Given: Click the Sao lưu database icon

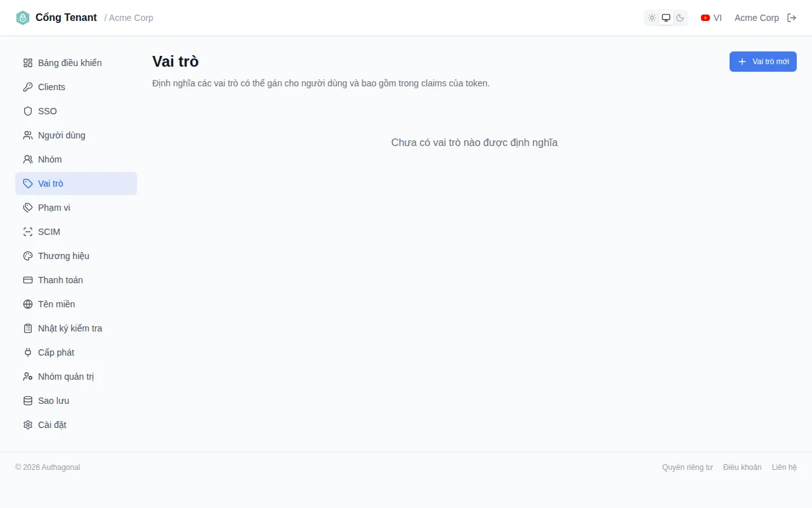Looking at the screenshot, I should (28, 401).
